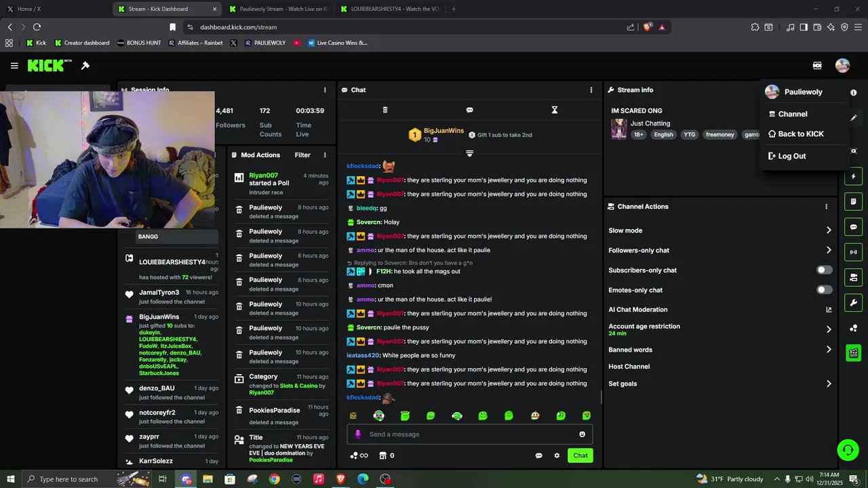Click the green clapperboard sidebar icon
The width and height of the screenshot is (868, 488).
(x=854, y=352)
